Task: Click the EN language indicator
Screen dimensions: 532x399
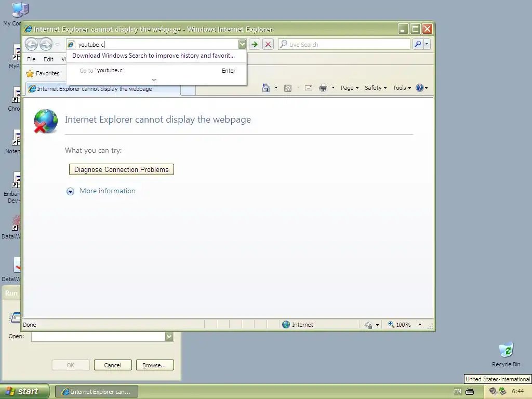Action: tap(458, 392)
